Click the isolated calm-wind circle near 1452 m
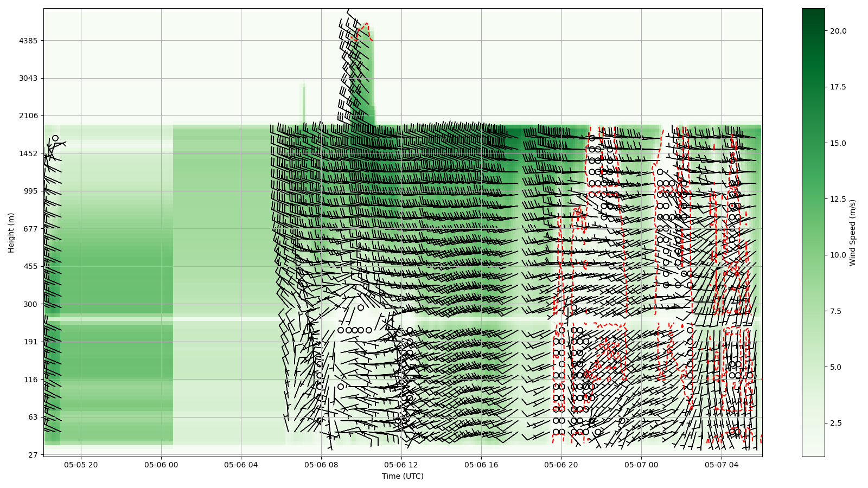This screenshot has width=868, height=488. [x=55, y=138]
